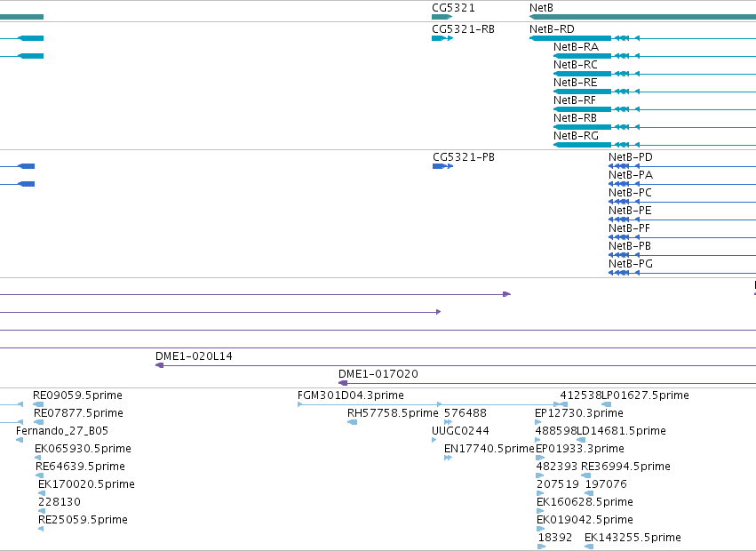The height and width of the screenshot is (551, 756).
Task: Select the NetB-RG transcript label
Action: point(577,136)
